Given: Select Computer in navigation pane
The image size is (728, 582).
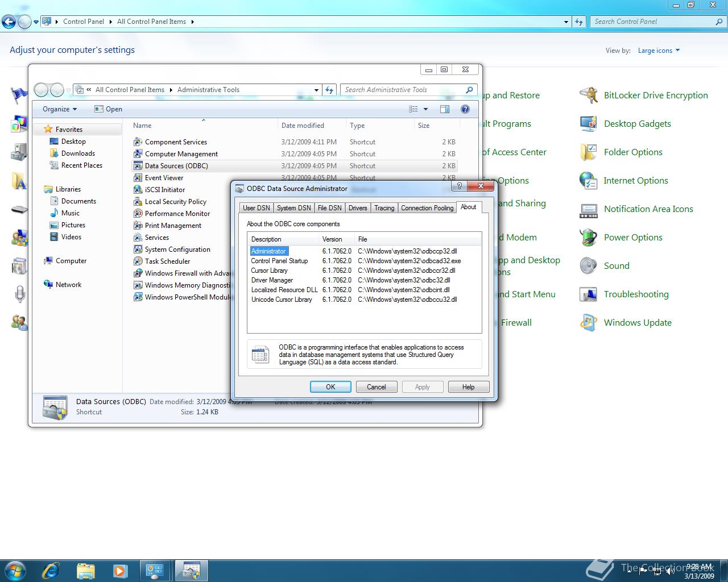Looking at the screenshot, I should (71, 261).
